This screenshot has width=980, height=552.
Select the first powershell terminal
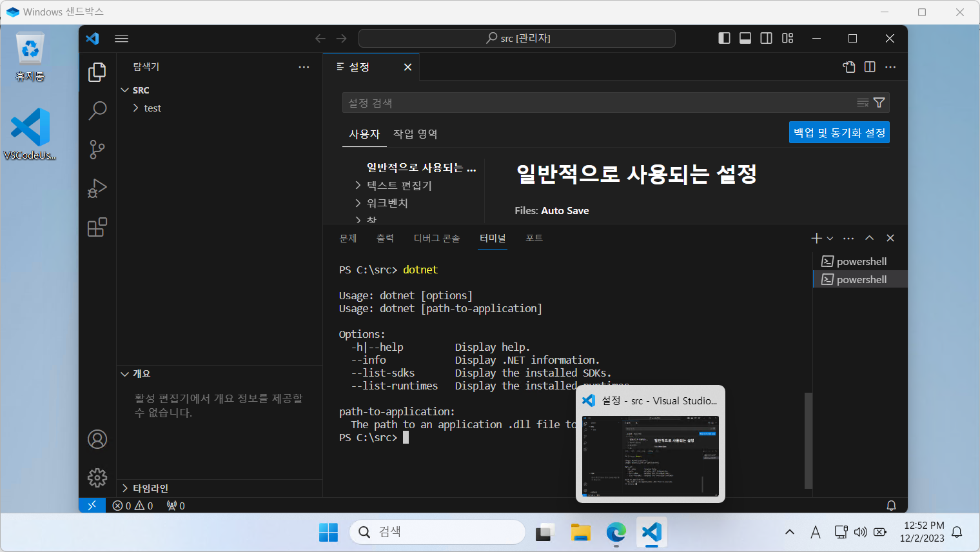pos(860,261)
